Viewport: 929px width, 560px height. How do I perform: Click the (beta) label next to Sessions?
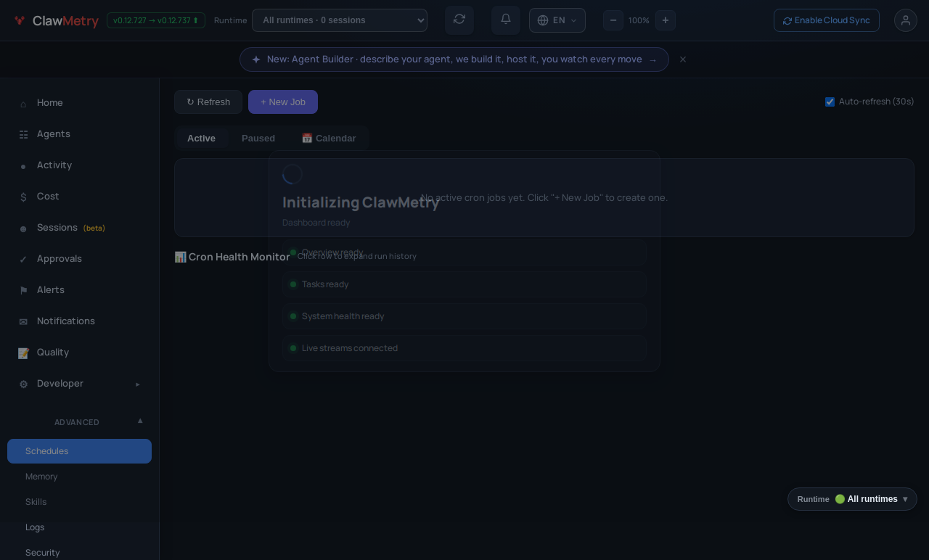[94, 228]
